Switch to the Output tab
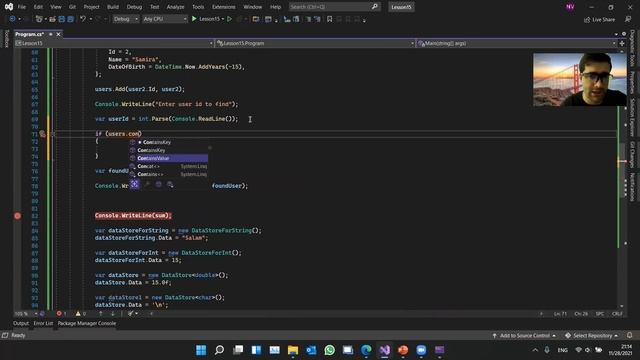 click(21, 323)
